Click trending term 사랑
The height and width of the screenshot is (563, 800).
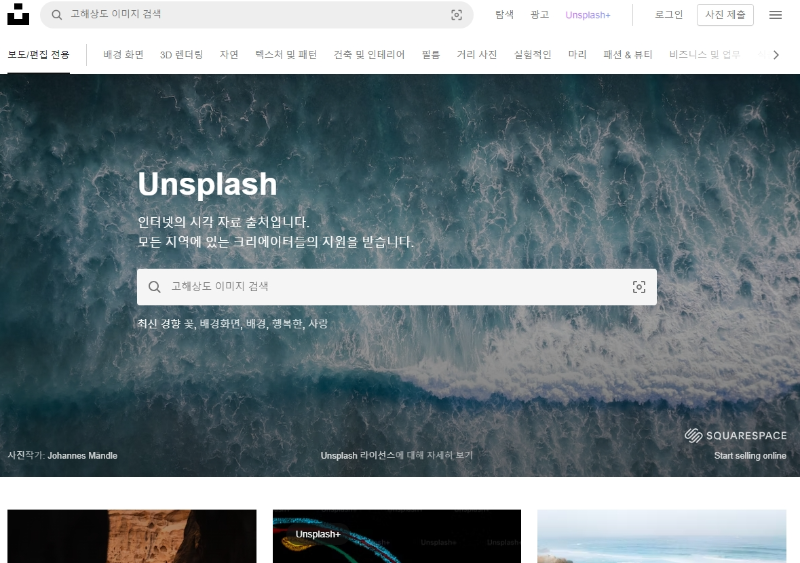pos(318,324)
